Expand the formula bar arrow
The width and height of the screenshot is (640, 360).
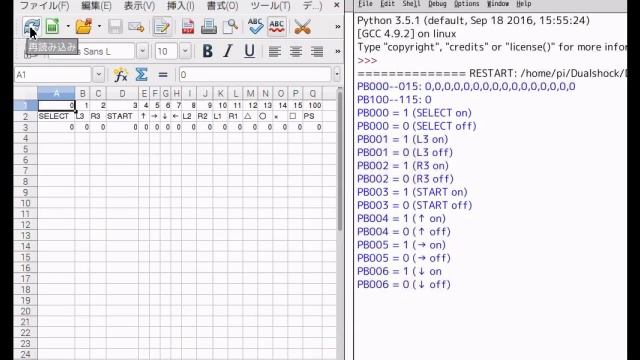pos(337,75)
